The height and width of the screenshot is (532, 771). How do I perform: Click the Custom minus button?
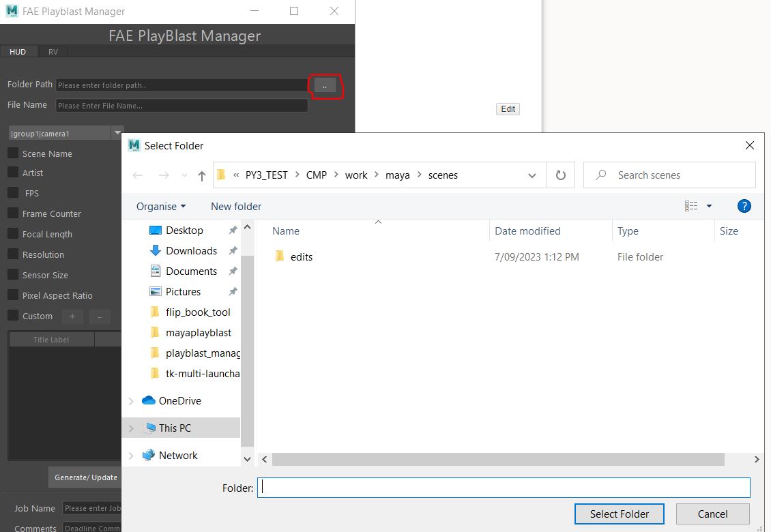click(100, 316)
